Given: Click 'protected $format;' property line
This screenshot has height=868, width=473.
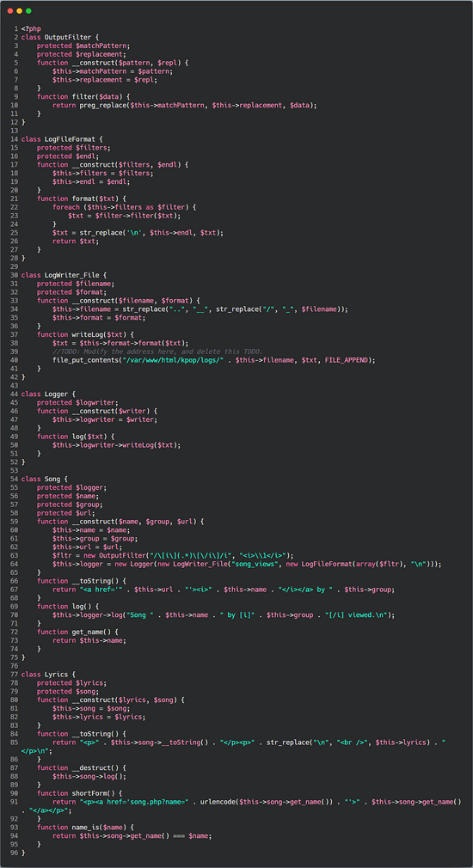Looking at the screenshot, I should coord(72,291).
